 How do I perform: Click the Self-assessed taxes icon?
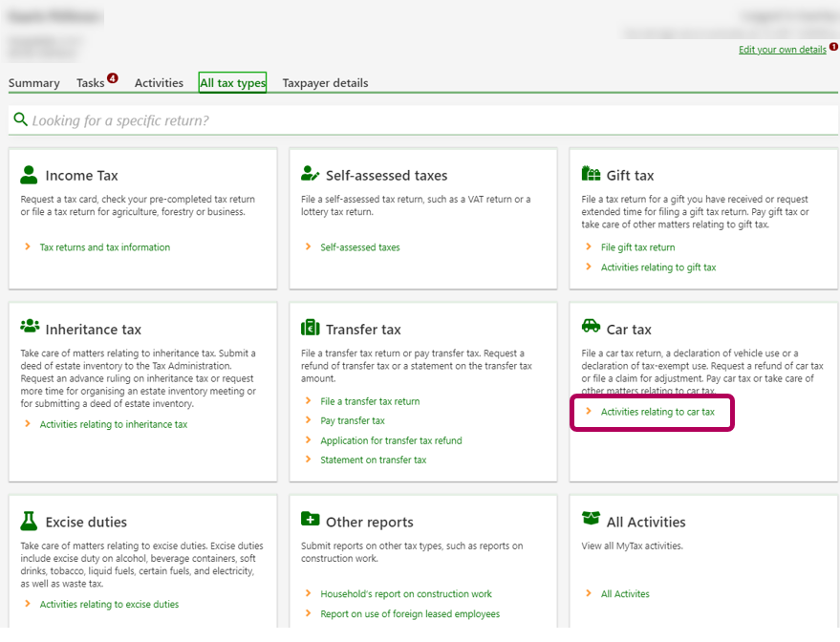pos(310,174)
